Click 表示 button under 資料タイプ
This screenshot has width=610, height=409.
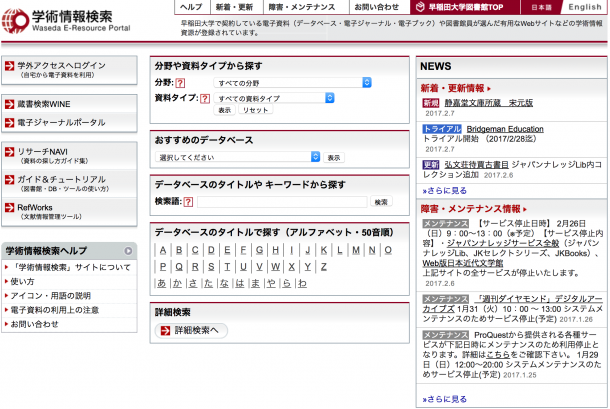click(224, 110)
